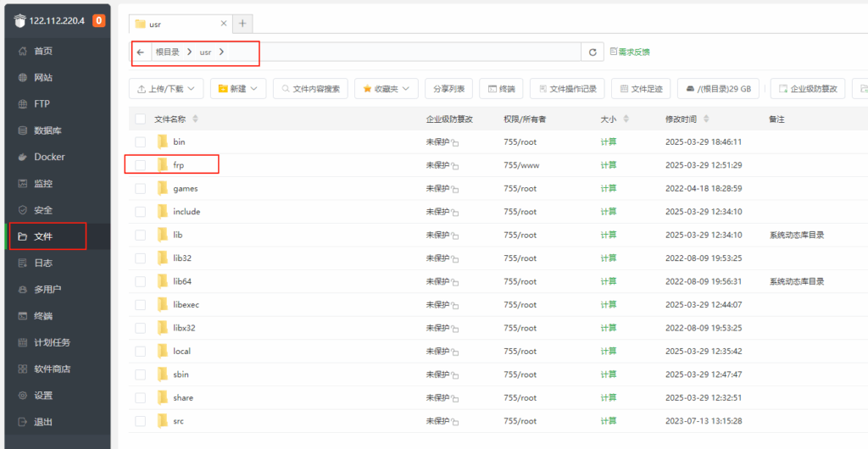Sort by 修改时间 column arrows

click(706, 119)
